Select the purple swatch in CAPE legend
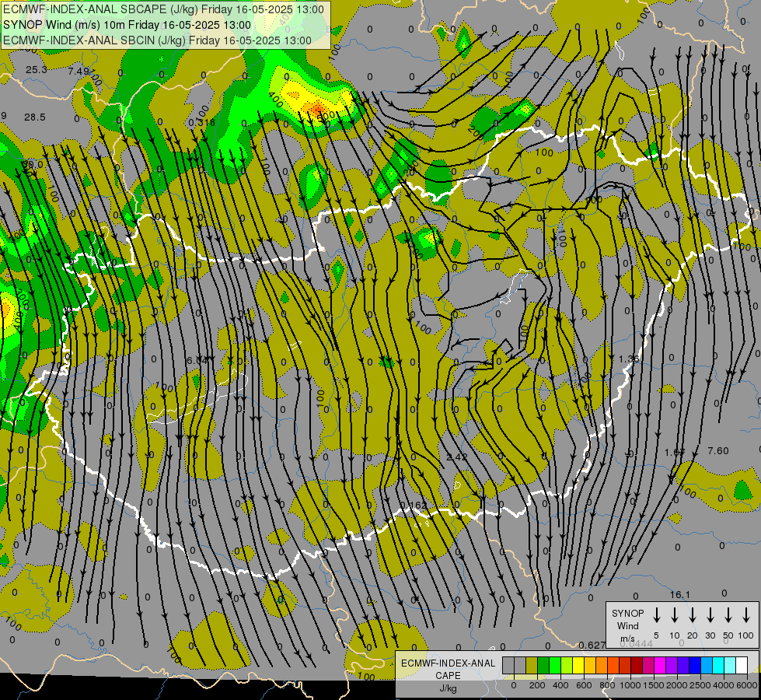The image size is (761, 700). (x=671, y=665)
